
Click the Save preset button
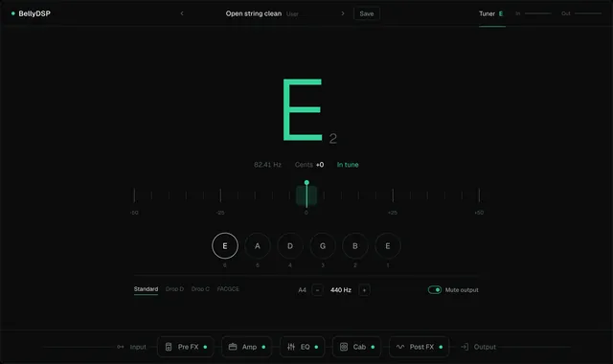tap(366, 13)
